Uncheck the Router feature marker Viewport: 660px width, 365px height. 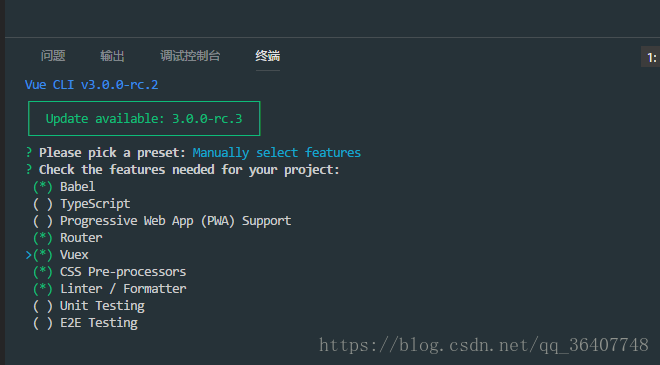coord(43,238)
